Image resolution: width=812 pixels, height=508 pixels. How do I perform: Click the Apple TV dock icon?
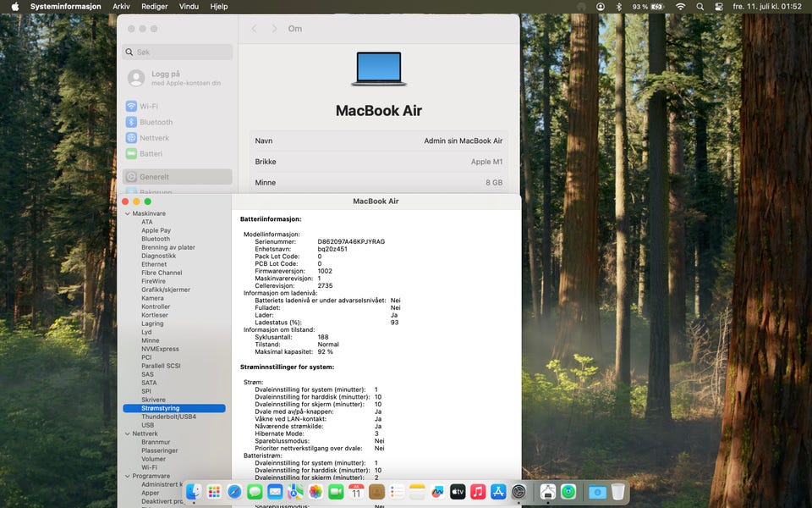(x=458, y=492)
